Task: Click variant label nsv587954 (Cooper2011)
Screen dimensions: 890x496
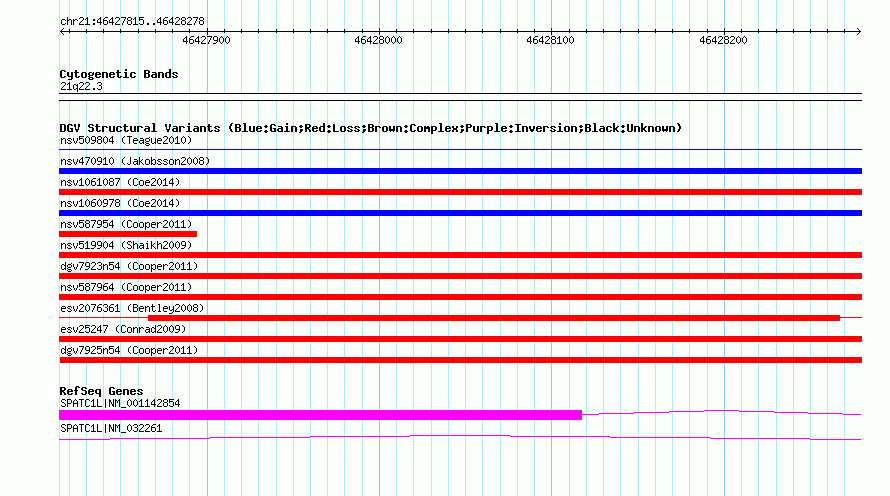Action: coord(126,224)
